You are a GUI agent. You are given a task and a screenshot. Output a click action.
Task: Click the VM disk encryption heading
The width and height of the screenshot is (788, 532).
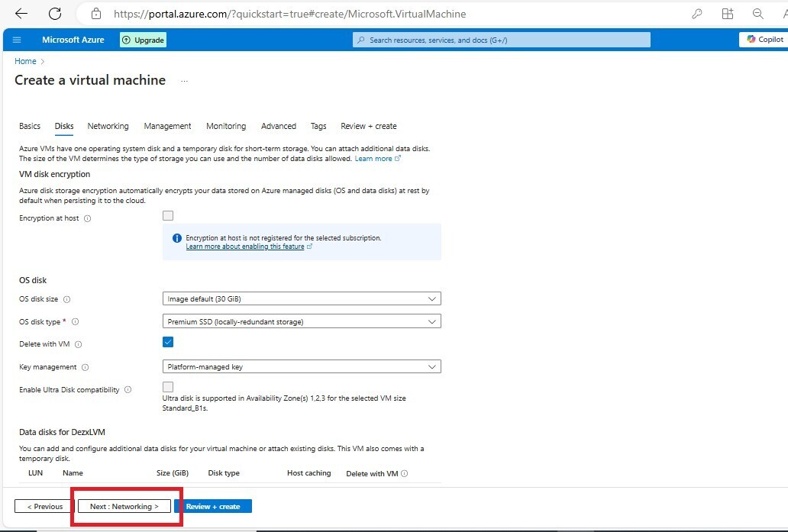click(55, 174)
